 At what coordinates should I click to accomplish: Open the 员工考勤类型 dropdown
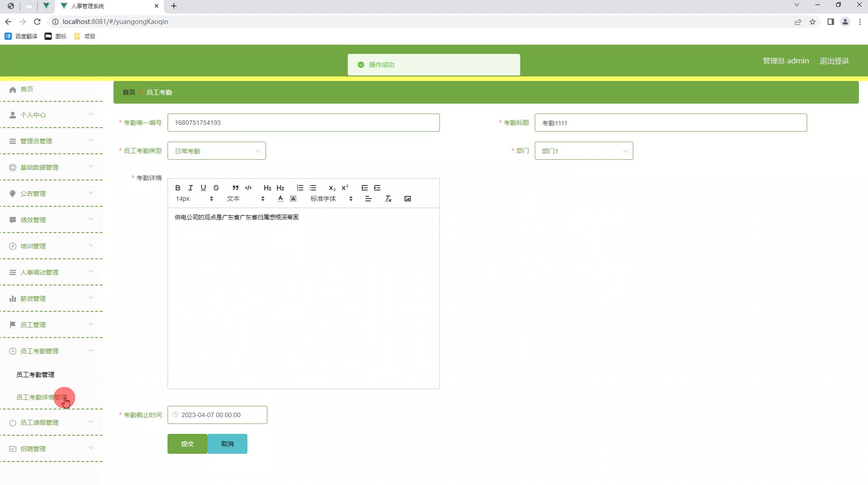pyautogui.click(x=217, y=151)
